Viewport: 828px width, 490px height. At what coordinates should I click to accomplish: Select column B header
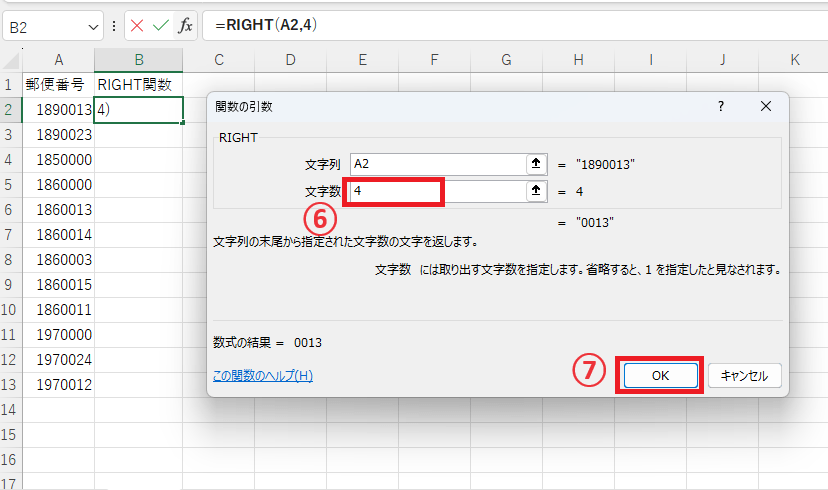tap(139, 60)
